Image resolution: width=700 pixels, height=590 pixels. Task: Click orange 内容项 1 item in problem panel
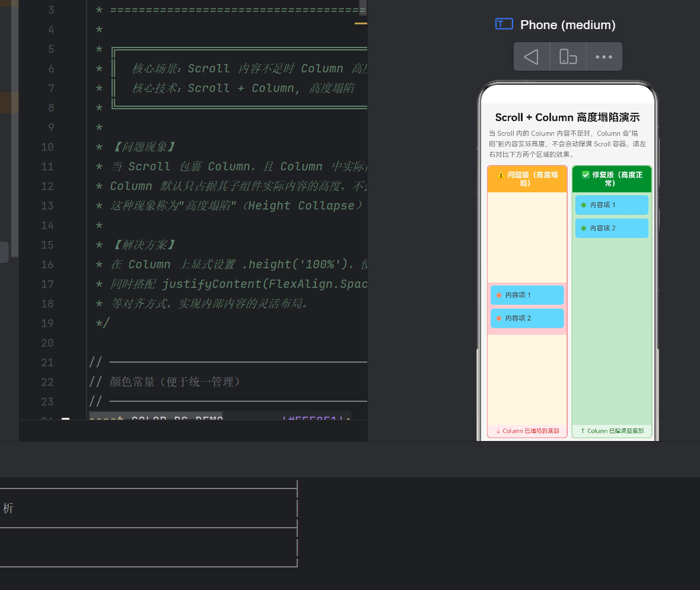[x=527, y=295]
